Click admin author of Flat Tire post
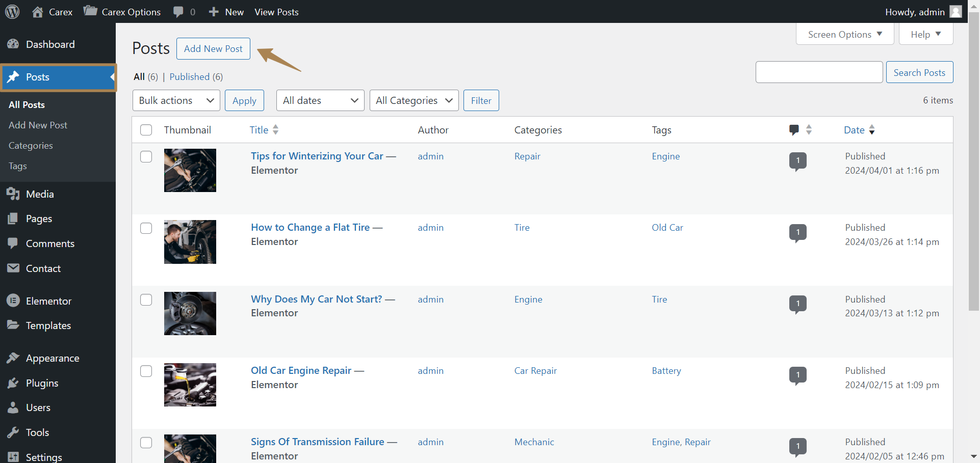The image size is (980, 463). [430, 228]
